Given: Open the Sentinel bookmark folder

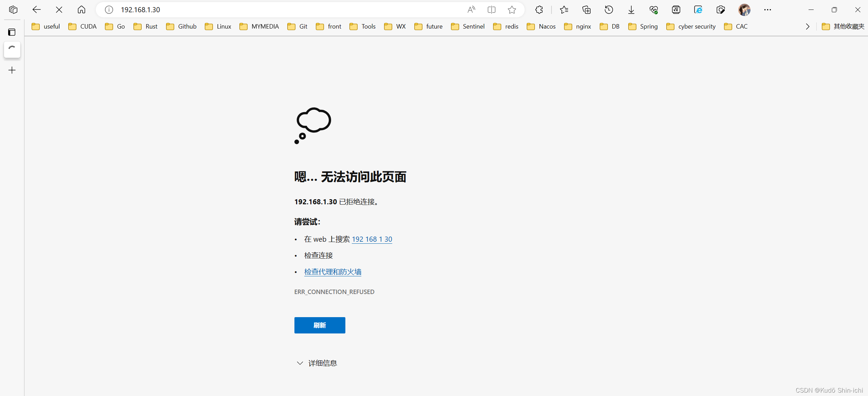Looking at the screenshot, I should 468,27.
